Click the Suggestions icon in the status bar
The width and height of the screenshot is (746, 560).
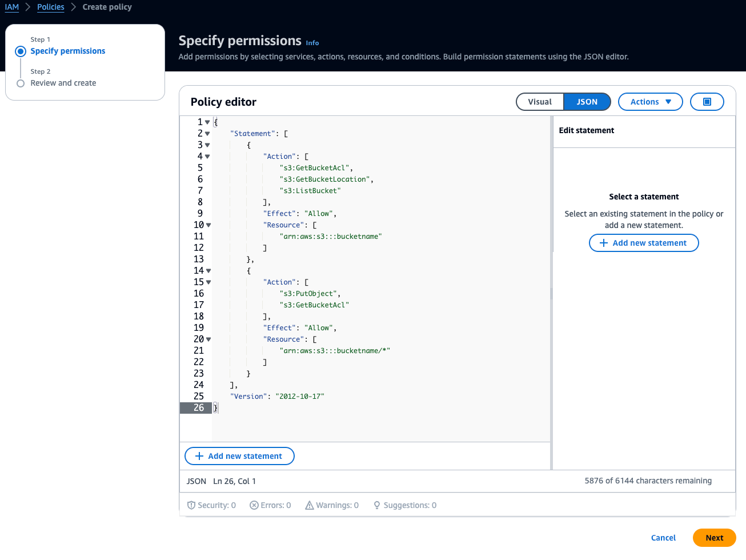376,505
